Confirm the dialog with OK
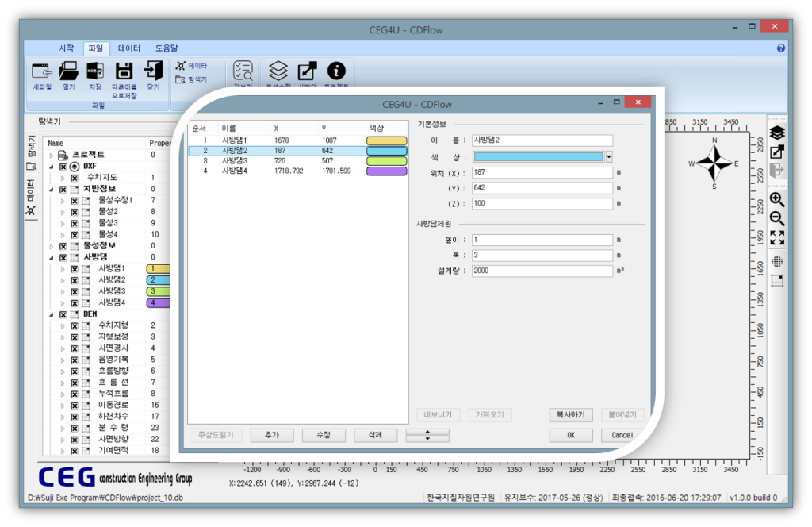The width and height of the screenshot is (812, 527). pyautogui.click(x=571, y=435)
